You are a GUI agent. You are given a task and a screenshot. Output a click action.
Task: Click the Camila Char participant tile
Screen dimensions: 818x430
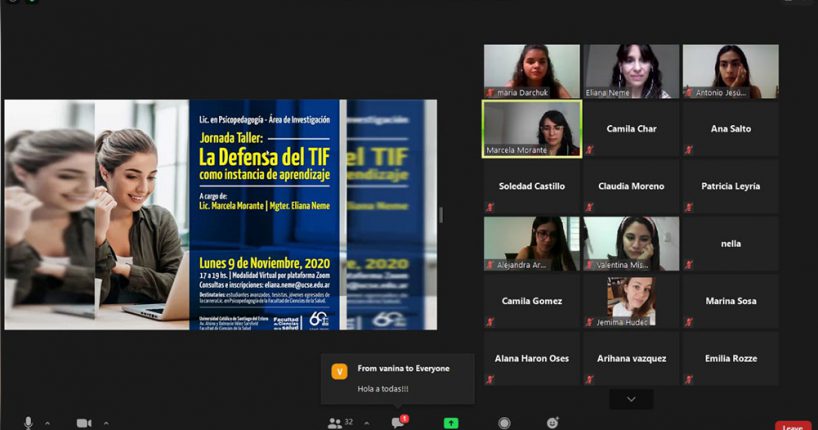tap(631, 129)
